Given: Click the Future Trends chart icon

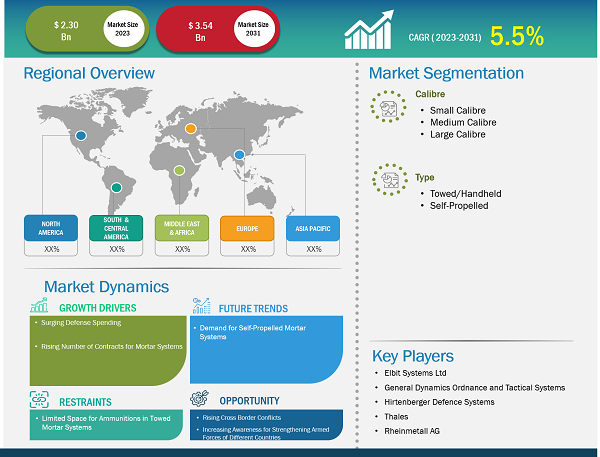Looking at the screenshot, I should coord(201,305).
